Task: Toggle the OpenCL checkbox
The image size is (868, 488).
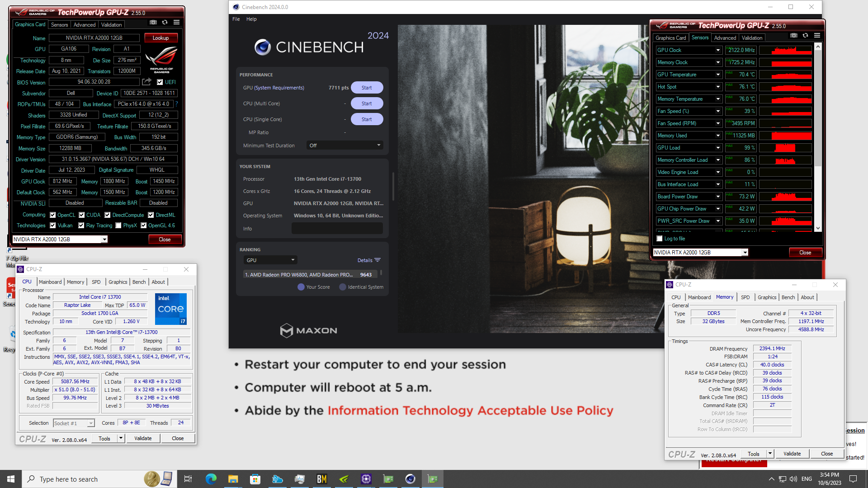Action: [x=53, y=215]
